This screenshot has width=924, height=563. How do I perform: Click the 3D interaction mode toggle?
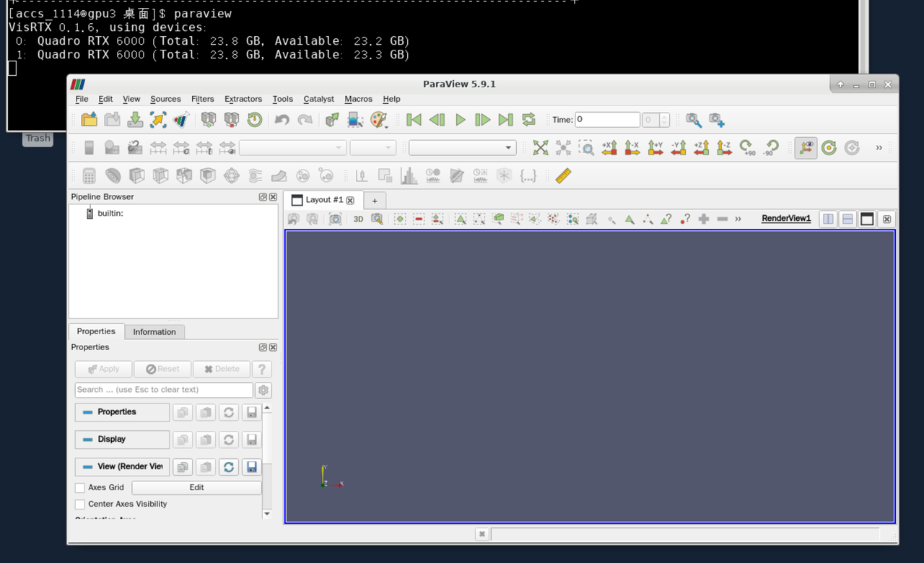click(358, 219)
